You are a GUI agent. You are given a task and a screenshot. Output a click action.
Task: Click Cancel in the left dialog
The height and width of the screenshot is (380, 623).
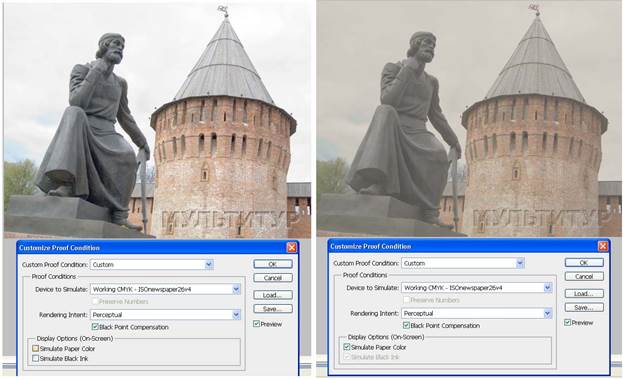click(x=273, y=278)
